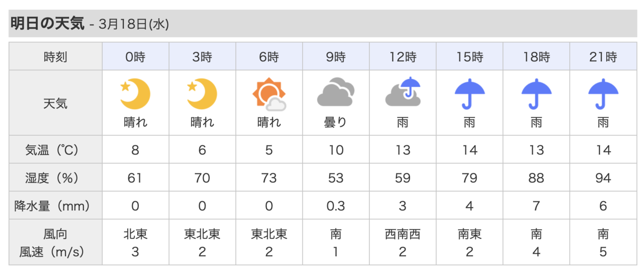Select the 風向 風速 row label
This screenshot has width=644, height=275.
pos(55,242)
